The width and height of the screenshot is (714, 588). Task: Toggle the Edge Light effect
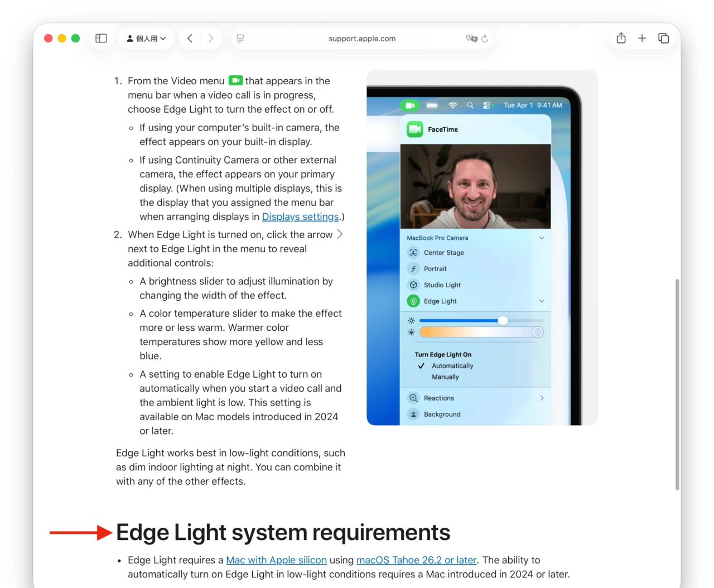point(413,301)
